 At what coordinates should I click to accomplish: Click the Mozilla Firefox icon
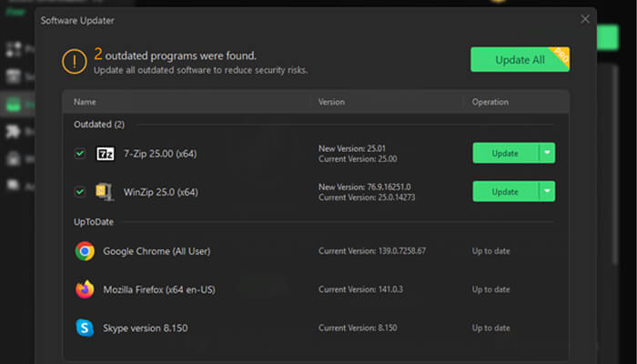85,289
